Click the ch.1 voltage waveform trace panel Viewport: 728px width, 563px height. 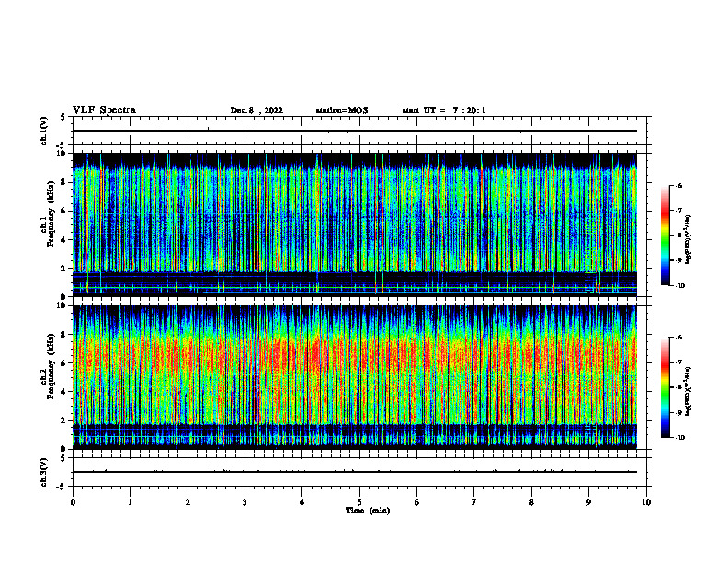pyautogui.click(x=359, y=131)
